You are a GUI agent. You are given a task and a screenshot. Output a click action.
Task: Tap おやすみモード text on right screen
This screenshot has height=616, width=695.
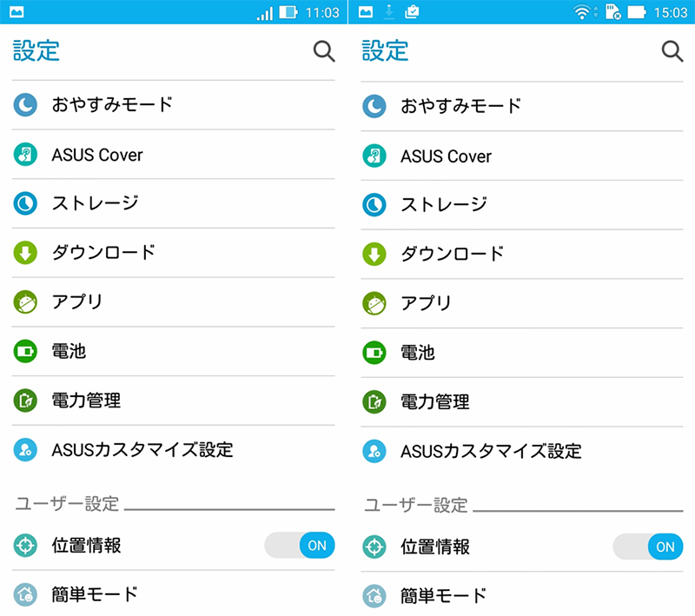(x=461, y=106)
